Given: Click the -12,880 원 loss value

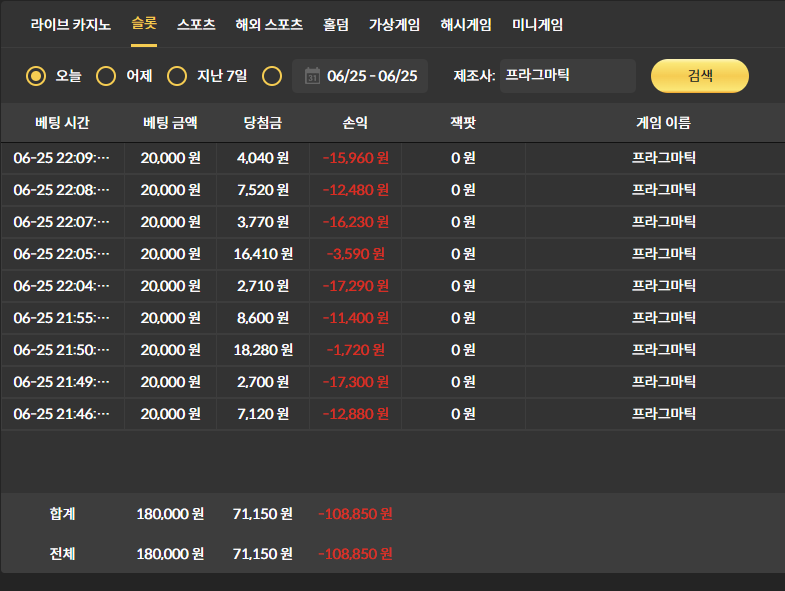Looking at the screenshot, I should pos(355,414).
